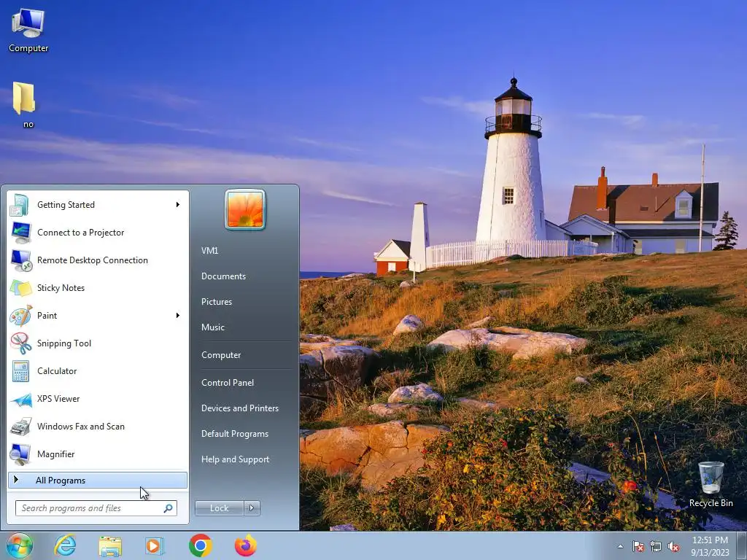Open Snipping Tool scissors icon
This screenshot has height=560, width=747.
tap(20, 343)
